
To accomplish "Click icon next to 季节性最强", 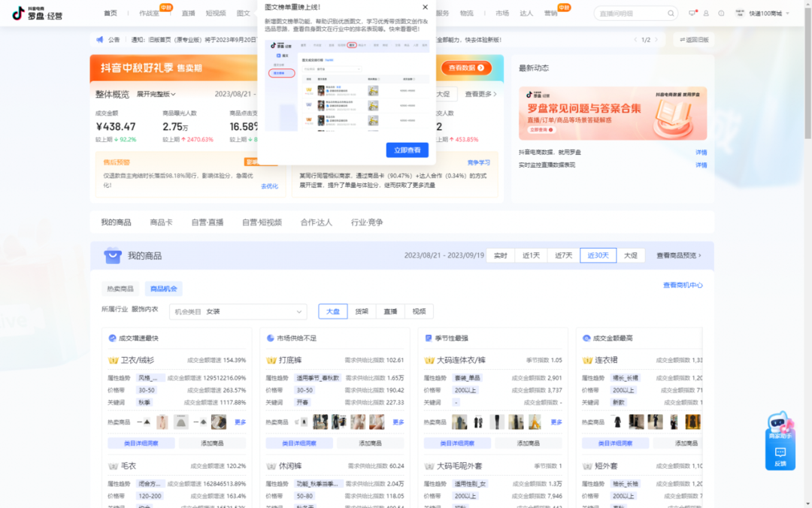I will pos(429,338).
